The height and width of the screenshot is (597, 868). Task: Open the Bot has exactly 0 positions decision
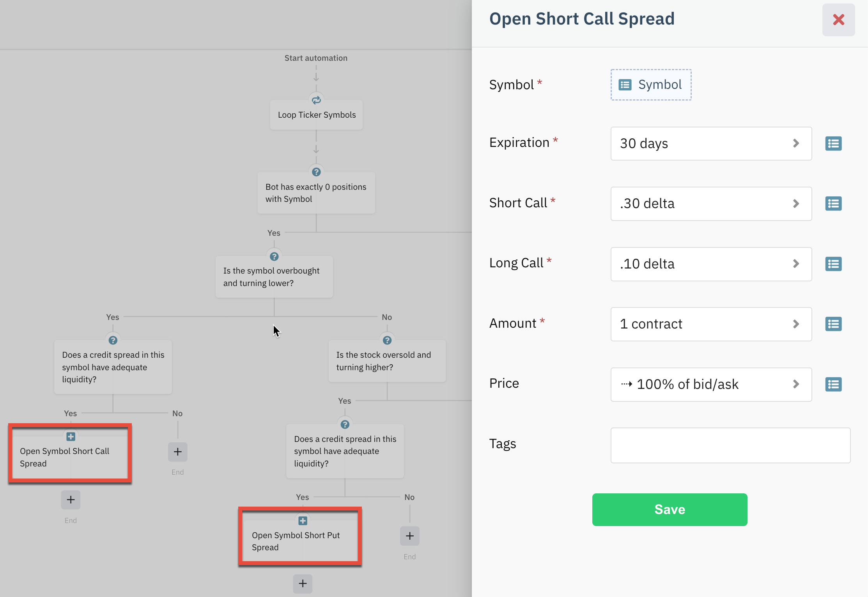[x=316, y=193]
